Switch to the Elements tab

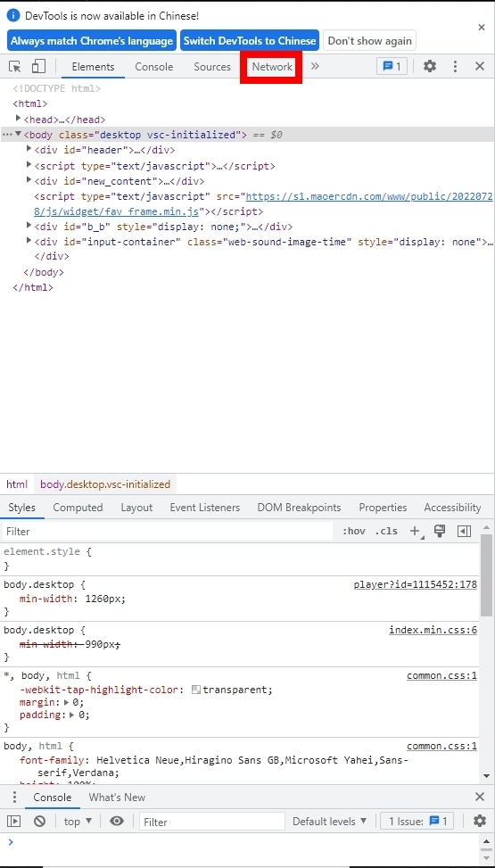[x=93, y=67]
